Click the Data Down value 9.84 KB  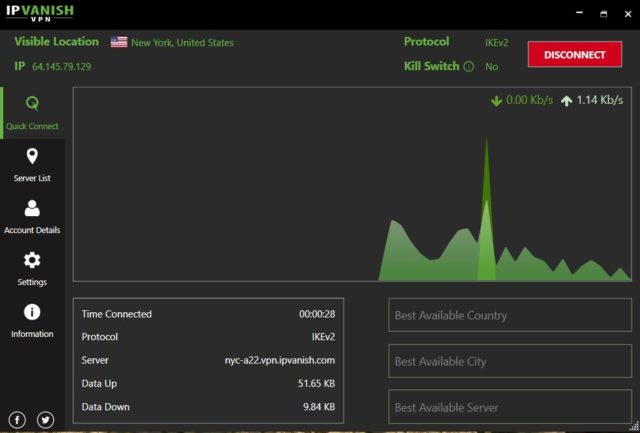point(319,407)
